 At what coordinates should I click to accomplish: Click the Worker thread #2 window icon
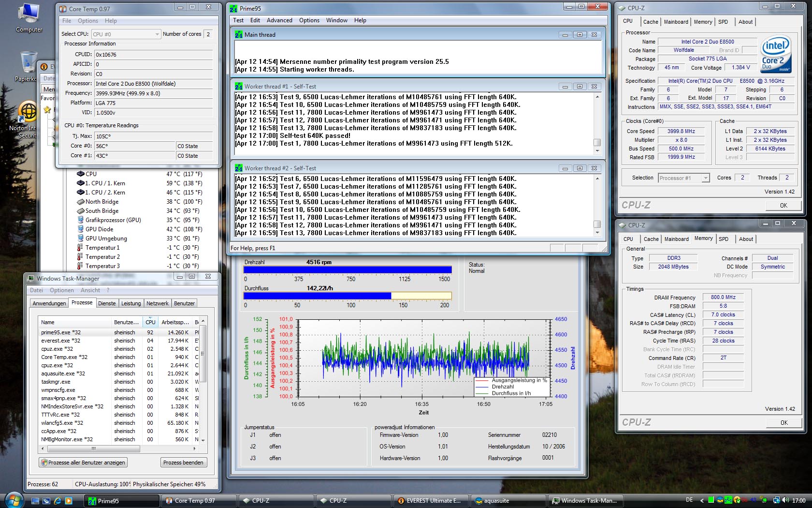coord(239,168)
